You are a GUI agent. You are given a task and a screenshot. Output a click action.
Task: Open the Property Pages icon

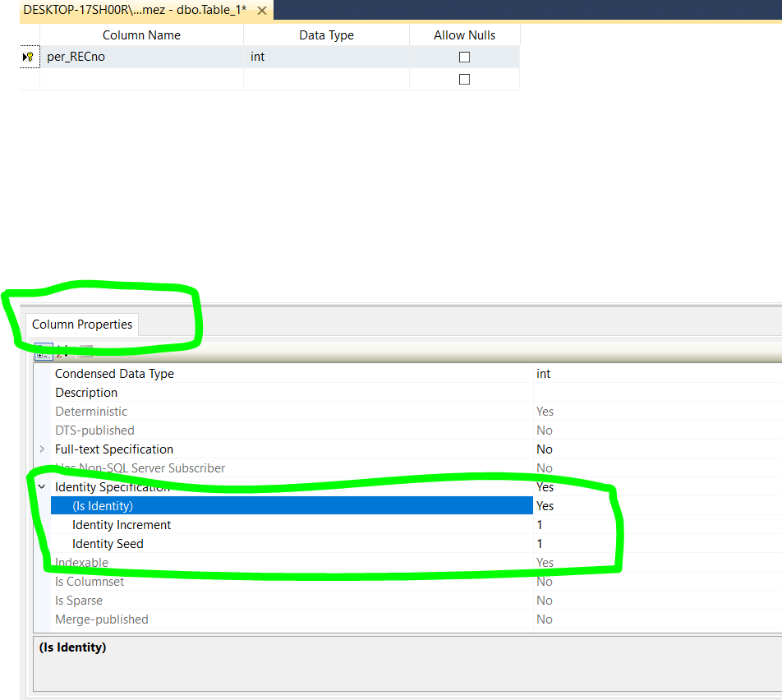coord(85,352)
